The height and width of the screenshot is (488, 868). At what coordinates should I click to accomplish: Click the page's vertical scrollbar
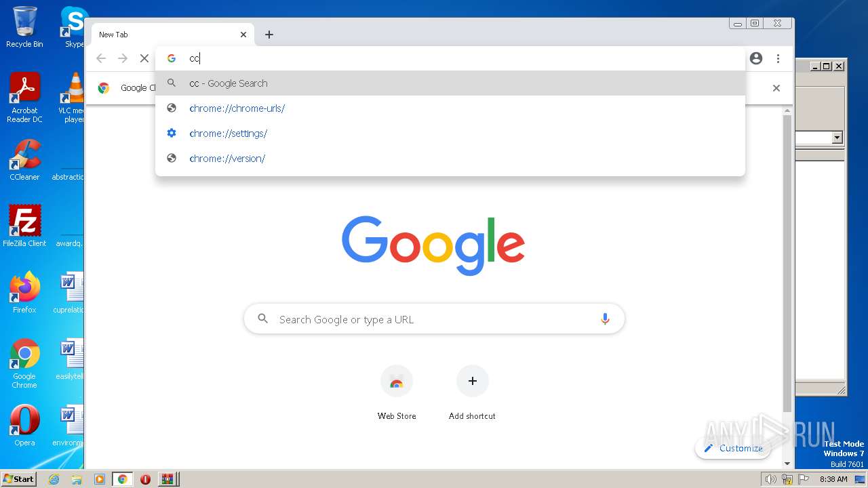[787, 264]
